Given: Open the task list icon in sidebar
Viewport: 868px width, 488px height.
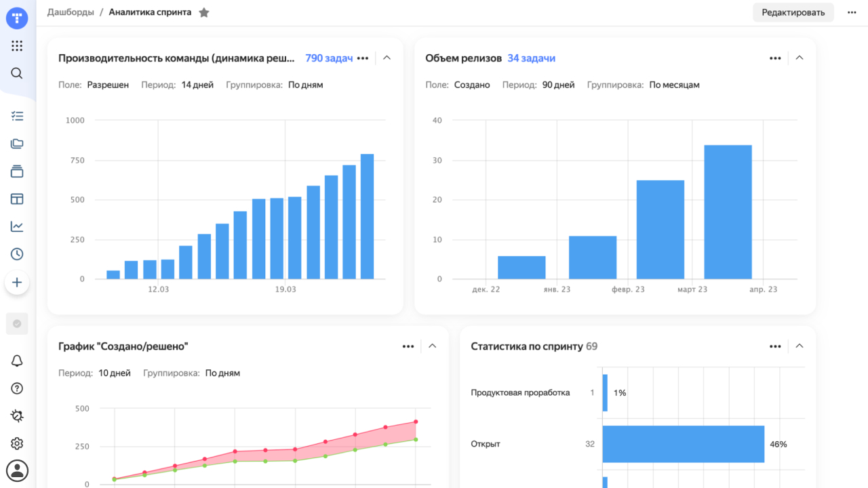Looking at the screenshot, I should click(x=17, y=116).
